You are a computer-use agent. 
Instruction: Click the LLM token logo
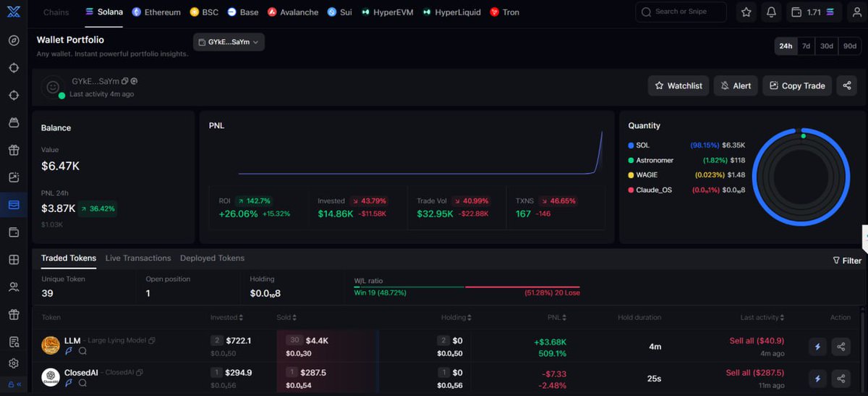[x=50, y=345]
